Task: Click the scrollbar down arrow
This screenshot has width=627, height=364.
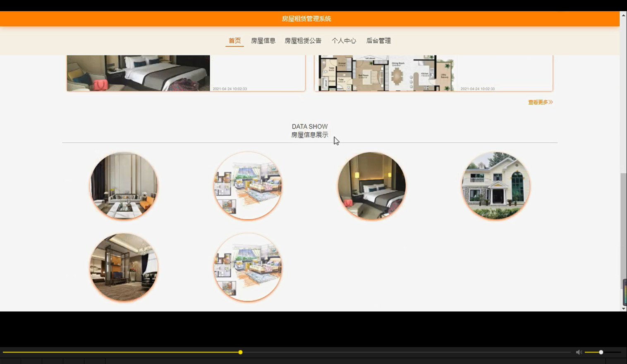Action: coord(623,308)
